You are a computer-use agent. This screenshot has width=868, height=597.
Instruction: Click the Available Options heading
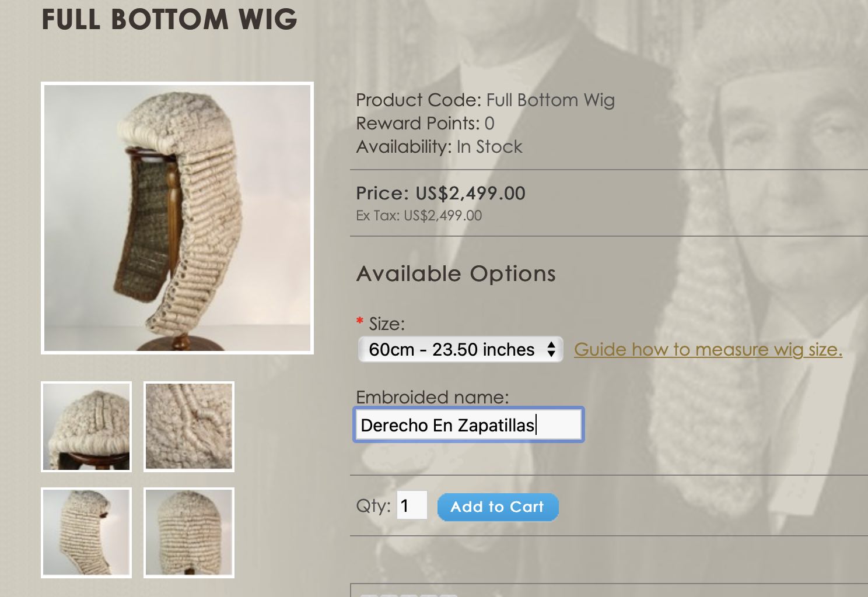coord(456,273)
